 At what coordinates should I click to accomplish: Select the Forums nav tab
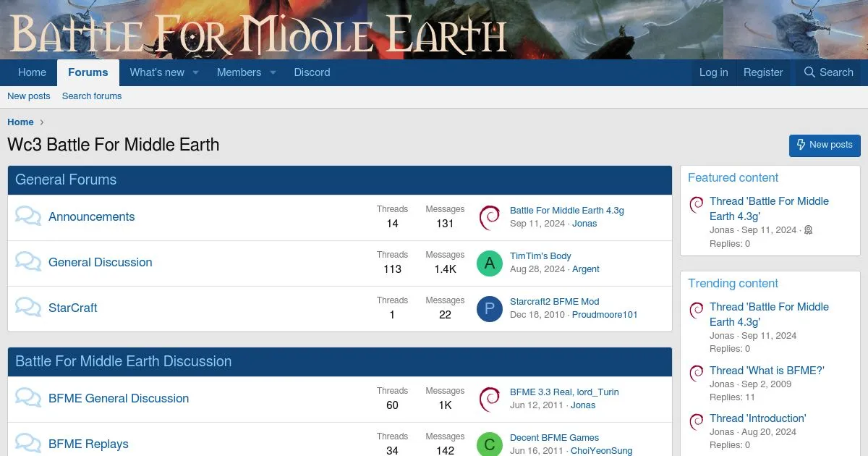[88, 72]
